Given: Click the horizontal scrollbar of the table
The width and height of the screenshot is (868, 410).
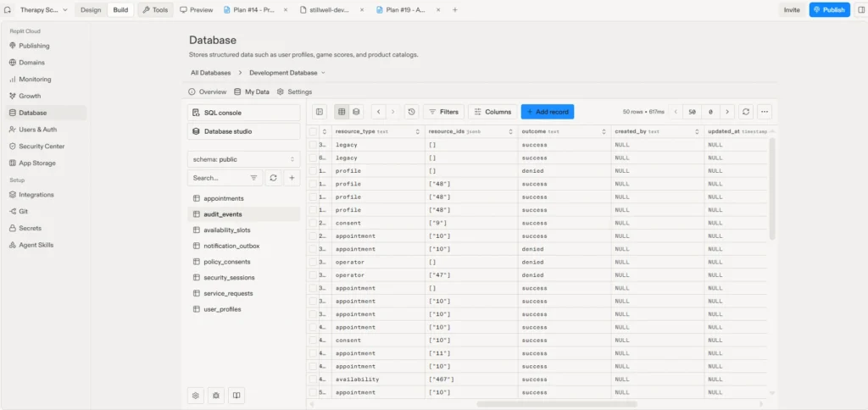Looking at the screenshot, I should 557,404.
